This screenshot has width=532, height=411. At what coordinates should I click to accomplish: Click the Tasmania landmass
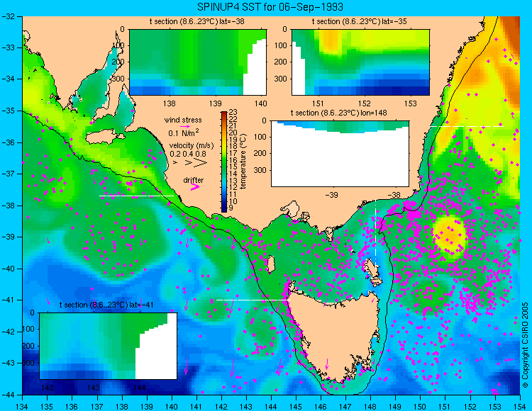(336, 335)
